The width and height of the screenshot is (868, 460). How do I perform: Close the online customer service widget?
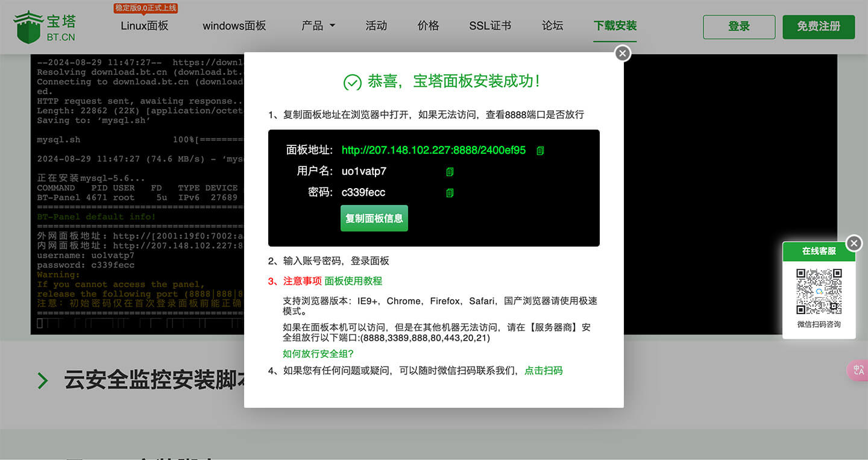coord(854,243)
